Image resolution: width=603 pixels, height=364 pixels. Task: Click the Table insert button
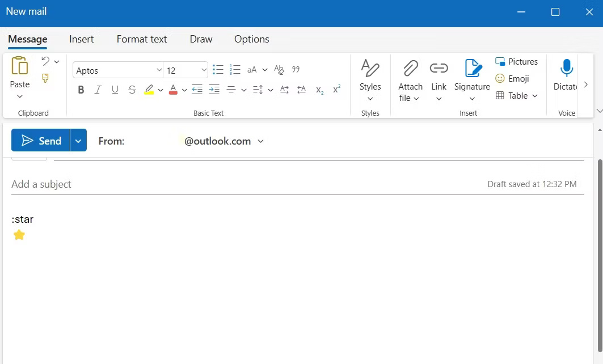(512, 96)
